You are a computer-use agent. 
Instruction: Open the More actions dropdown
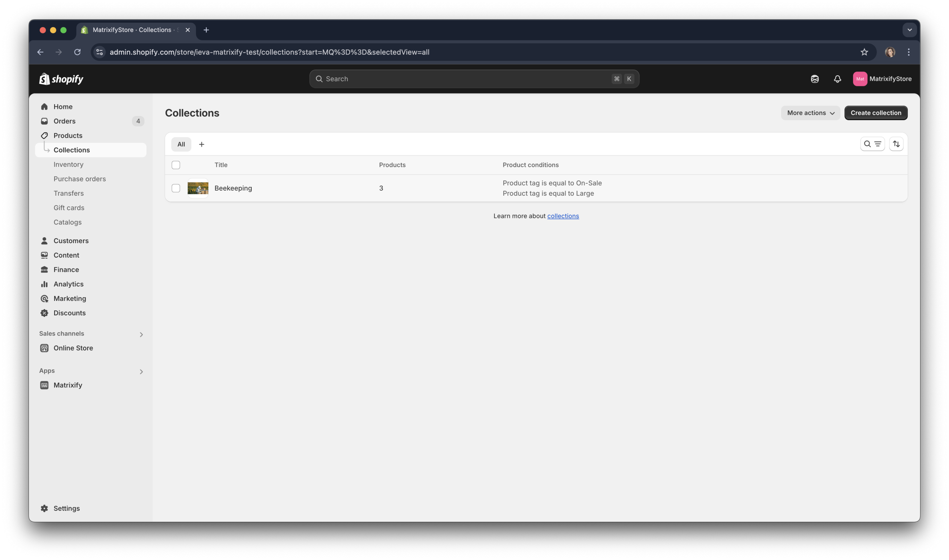810,113
